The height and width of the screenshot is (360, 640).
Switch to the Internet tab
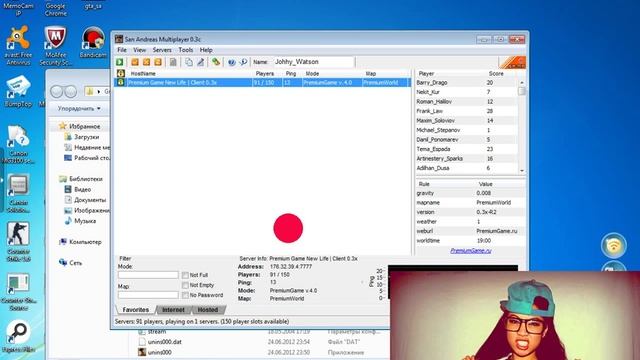(173, 310)
